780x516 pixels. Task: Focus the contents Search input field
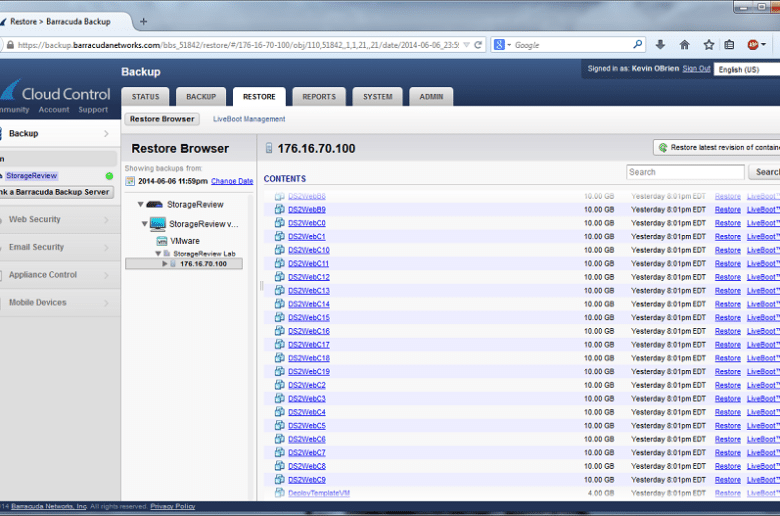(685, 172)
